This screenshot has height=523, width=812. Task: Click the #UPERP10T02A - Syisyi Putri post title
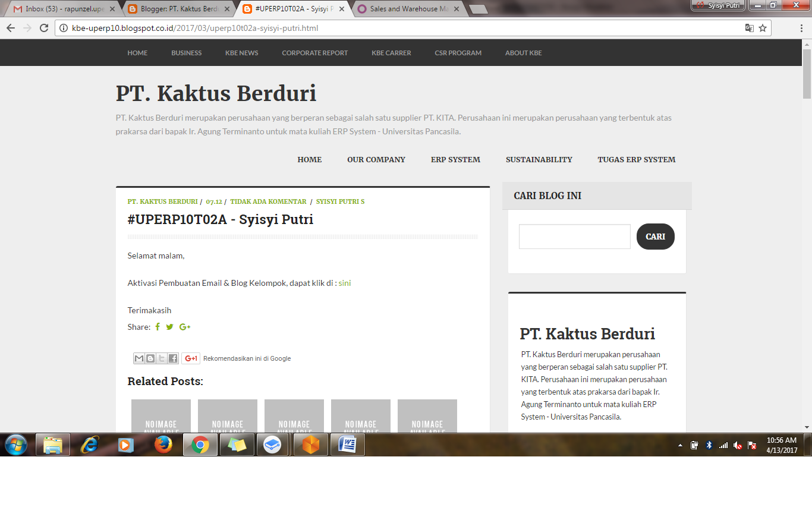click(x=221, y=219)
